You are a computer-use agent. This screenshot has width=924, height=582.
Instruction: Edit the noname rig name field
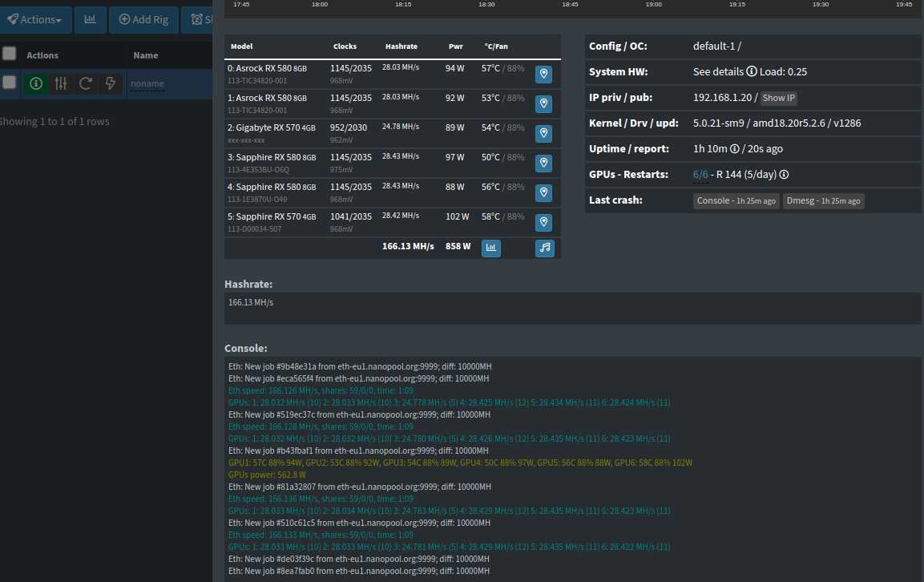pyautogui.click(x=147, y=83)
